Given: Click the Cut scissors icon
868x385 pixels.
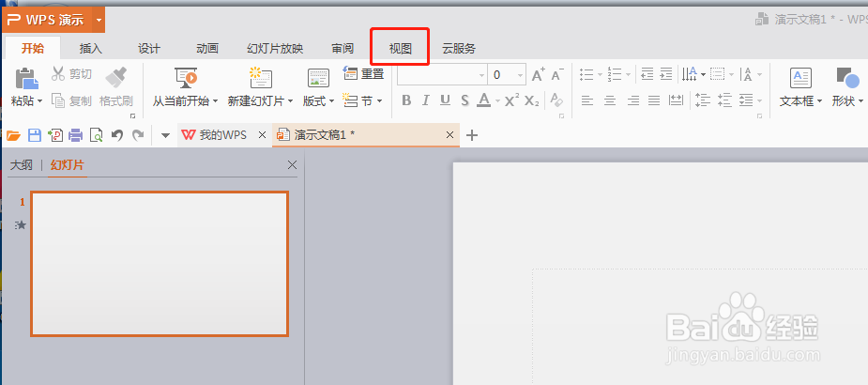Looking at the screenshot, I should click(58, 73).
